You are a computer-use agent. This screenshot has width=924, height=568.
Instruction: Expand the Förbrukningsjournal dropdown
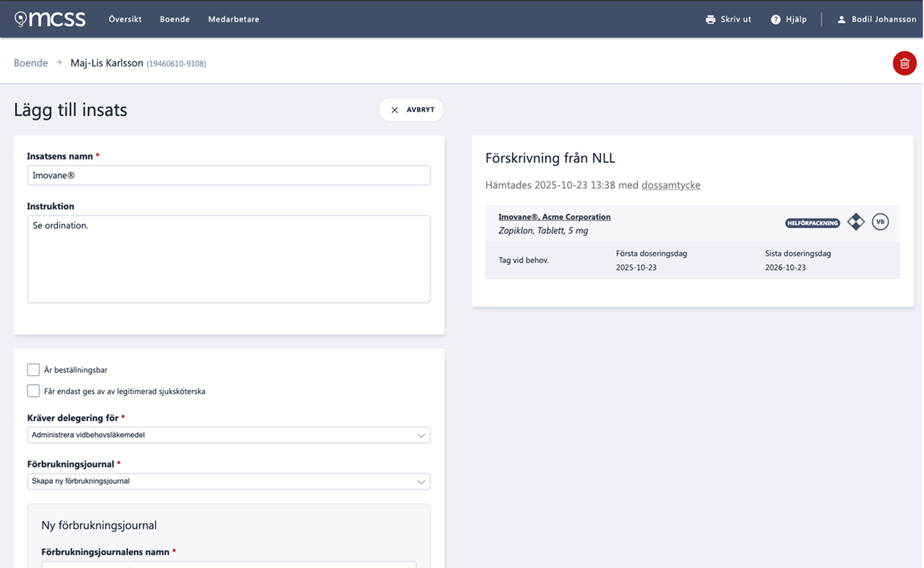click(228, 481)
